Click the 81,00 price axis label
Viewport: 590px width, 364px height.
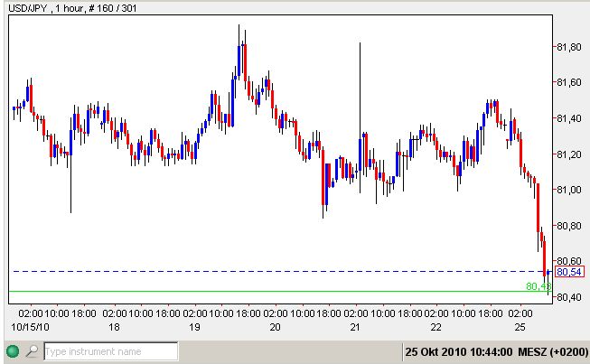coord(569,190)
